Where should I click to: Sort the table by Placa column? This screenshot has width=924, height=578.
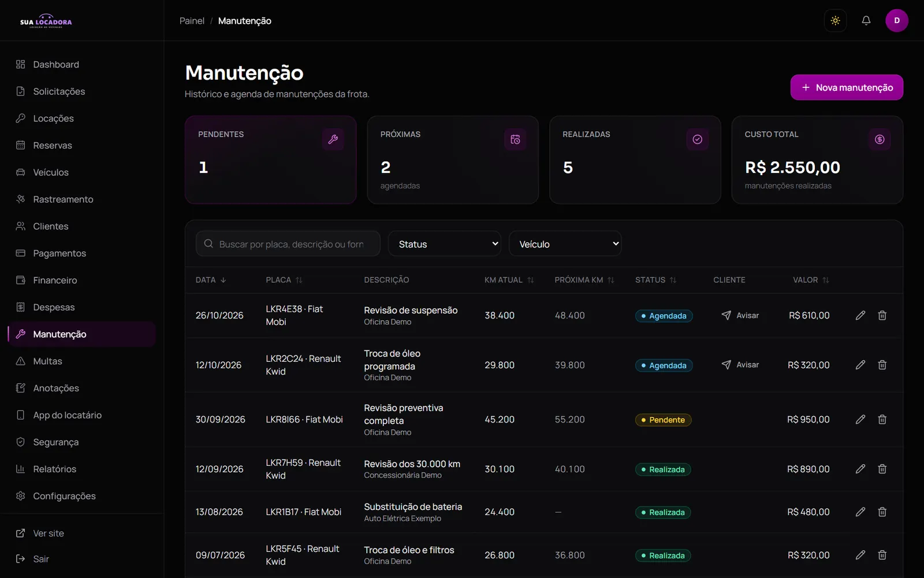point(284,280)
